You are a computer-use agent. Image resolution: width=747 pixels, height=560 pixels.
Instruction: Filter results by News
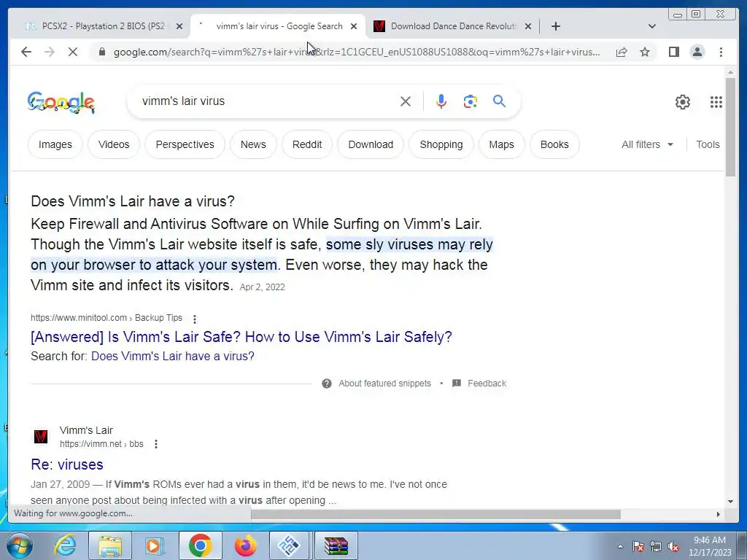(x=253, y=144)
